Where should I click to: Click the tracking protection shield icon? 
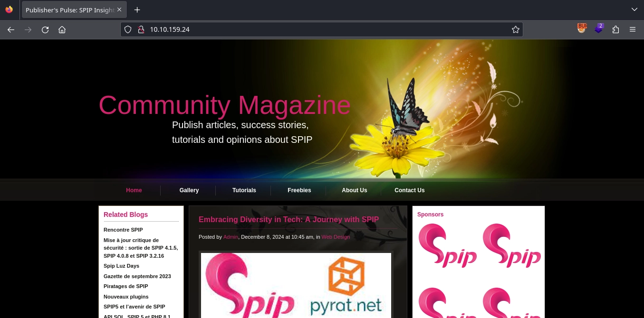coord(128,29)
